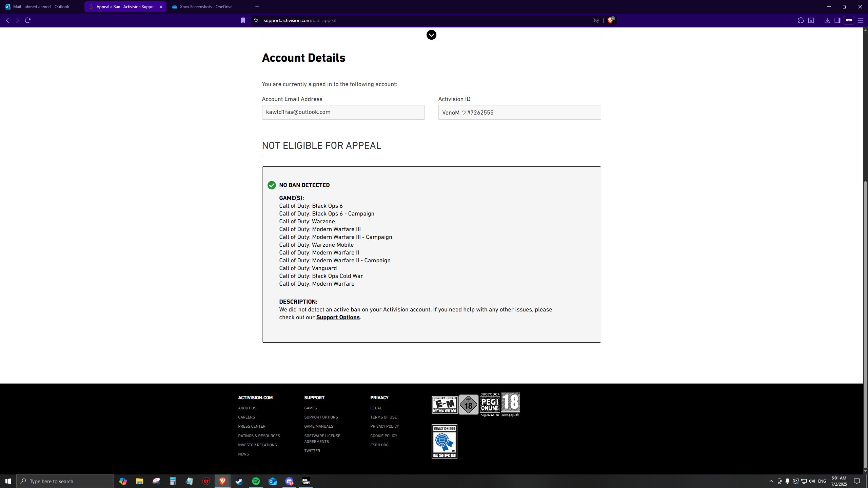Switch to Mail - ahmed ahmed Outlook tab
Screen dimensions: 868x488
coord(41,7)
